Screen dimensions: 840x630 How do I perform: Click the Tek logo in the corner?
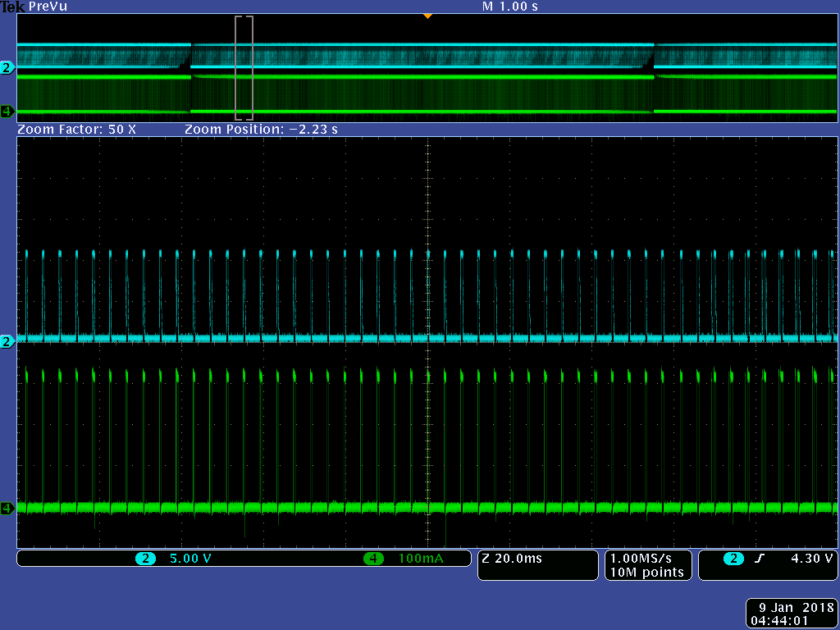click(12, 7)
